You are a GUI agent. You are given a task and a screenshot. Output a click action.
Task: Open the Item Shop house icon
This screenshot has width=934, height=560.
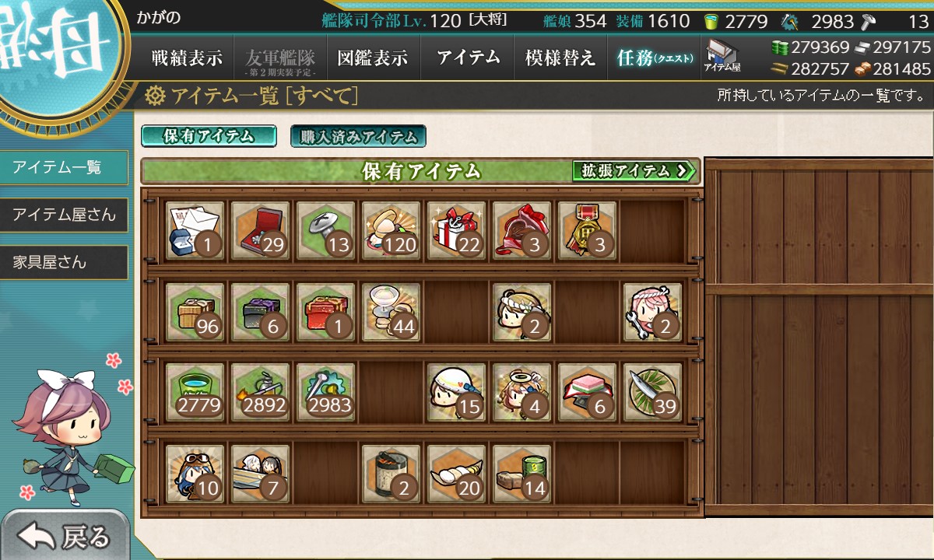pos(722,57)
